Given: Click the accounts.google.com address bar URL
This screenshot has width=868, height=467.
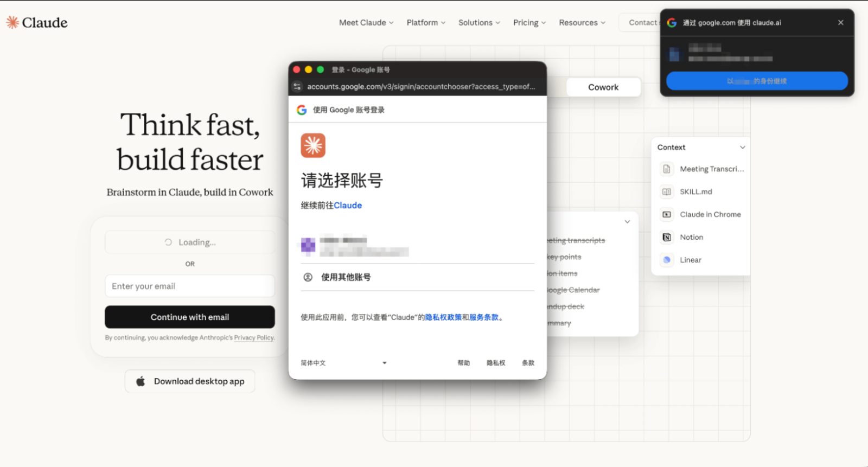Looking at the screenshot, I should click(421, 87).
